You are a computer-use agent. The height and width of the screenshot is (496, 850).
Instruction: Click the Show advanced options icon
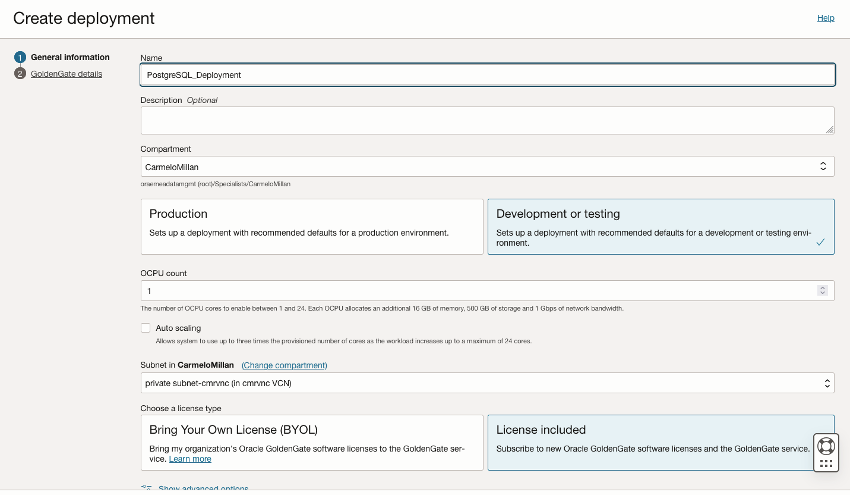147,489
